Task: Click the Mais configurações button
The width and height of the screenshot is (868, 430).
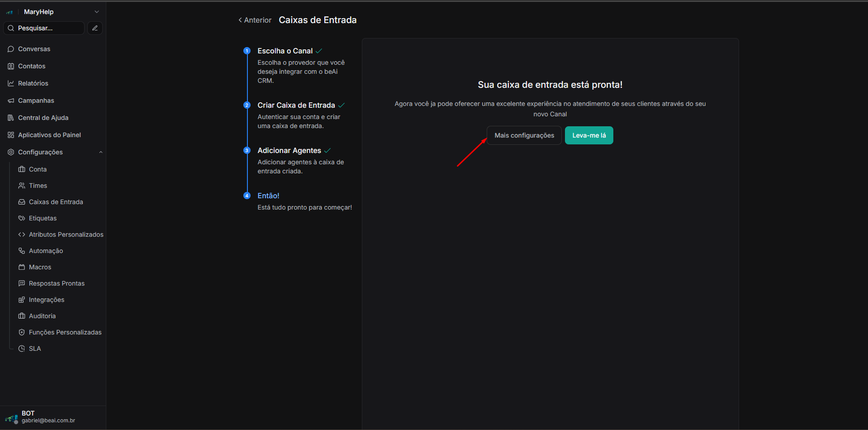Action: pos(524,135)
